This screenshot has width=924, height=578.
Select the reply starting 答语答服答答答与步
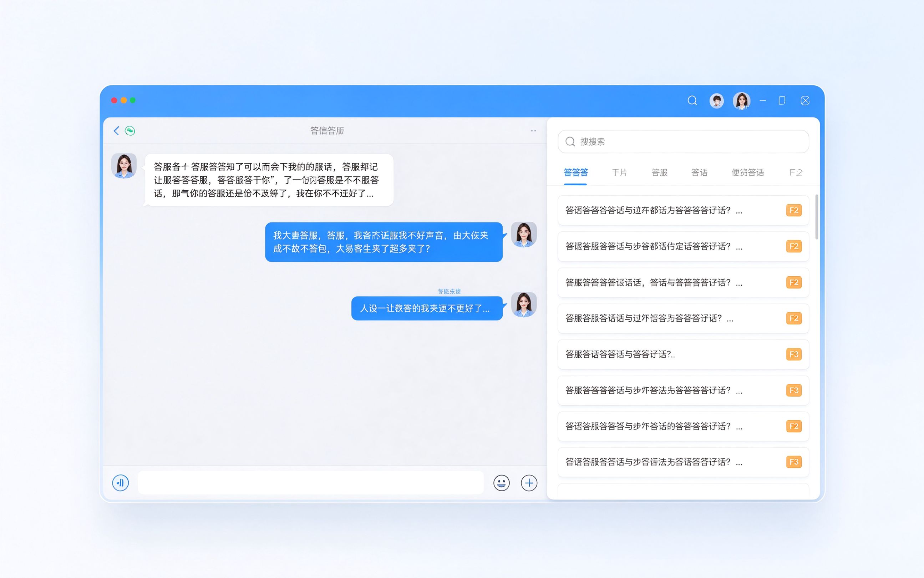683,426
